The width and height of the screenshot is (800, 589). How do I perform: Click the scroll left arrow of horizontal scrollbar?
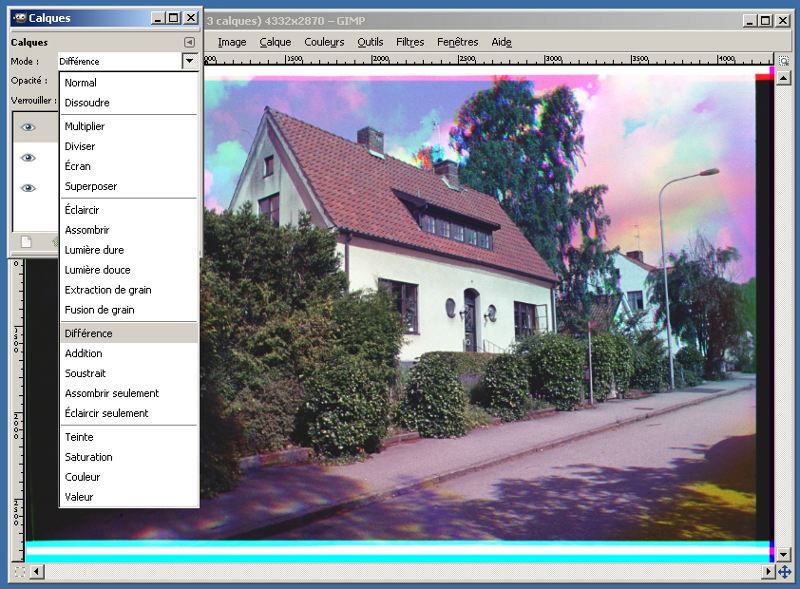pos(37,572)
